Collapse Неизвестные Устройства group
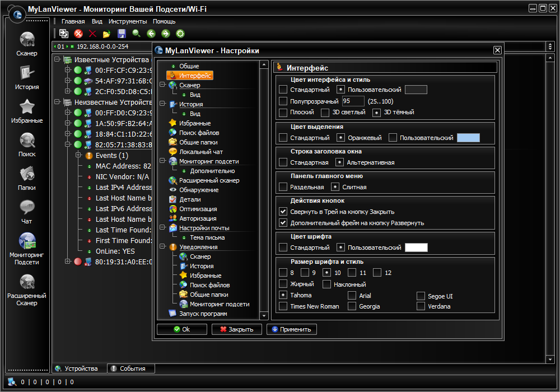This screenshot has height=392, width=560. pyautogui.click(x=57, y=102)
